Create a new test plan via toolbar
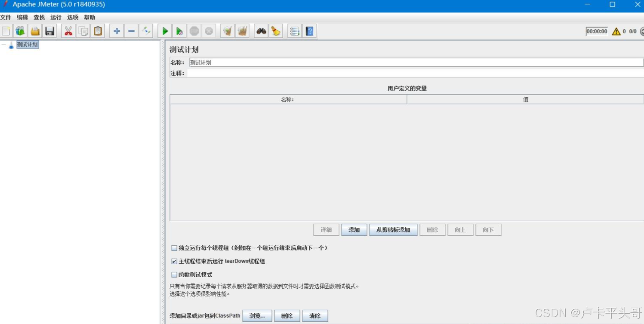 tap(6, 31)
